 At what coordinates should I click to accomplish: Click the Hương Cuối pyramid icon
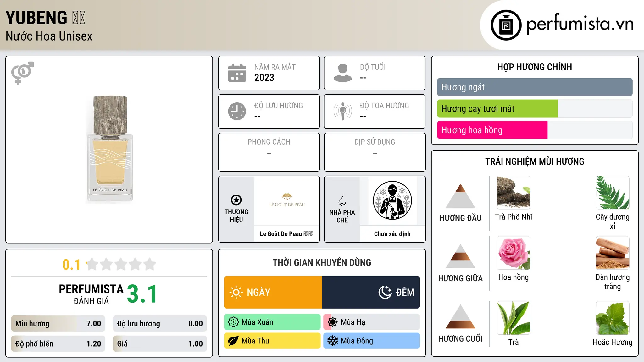coord(460,316)
